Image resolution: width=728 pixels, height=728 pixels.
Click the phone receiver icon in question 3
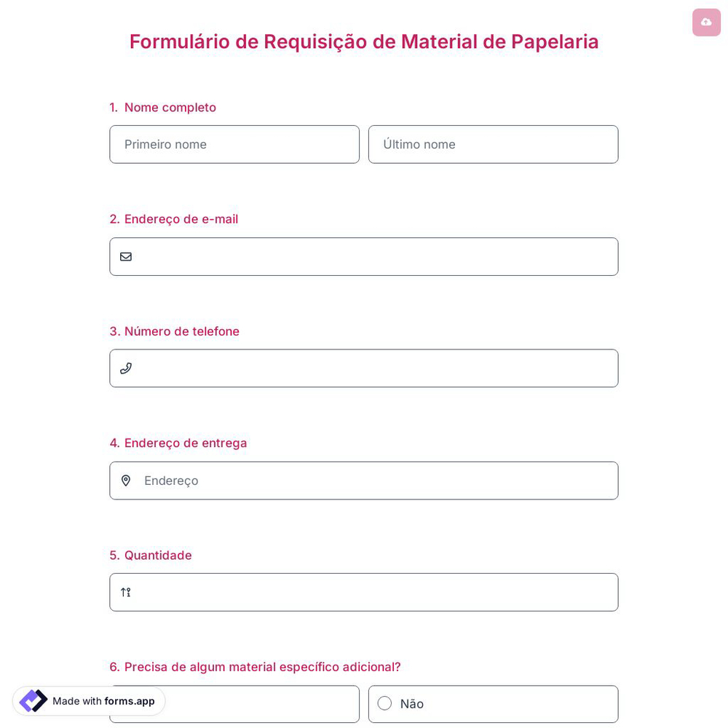126,368
